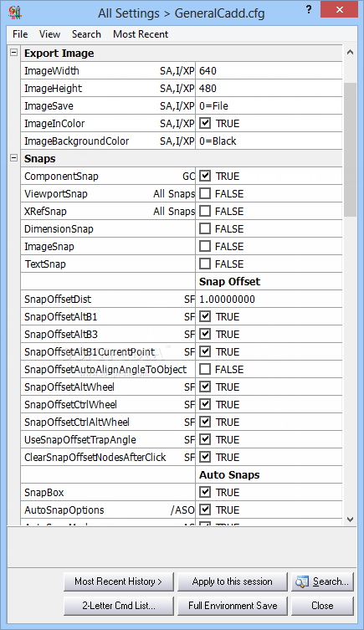Uncheck the SnapOffsetAltB3 checkbox
Screen dimensions: 364x630
click(205, 335)
